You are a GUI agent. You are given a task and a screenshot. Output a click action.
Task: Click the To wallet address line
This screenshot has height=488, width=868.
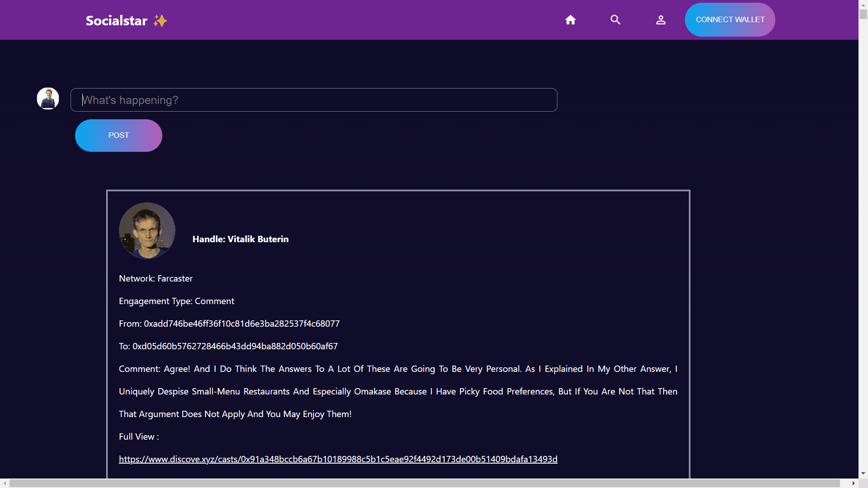228,346
